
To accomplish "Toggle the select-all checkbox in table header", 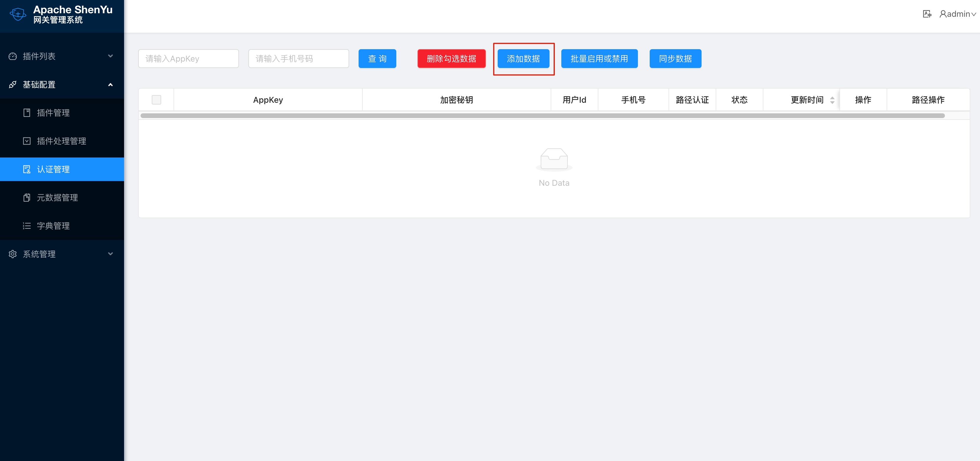I will click(x=156, y=100).
